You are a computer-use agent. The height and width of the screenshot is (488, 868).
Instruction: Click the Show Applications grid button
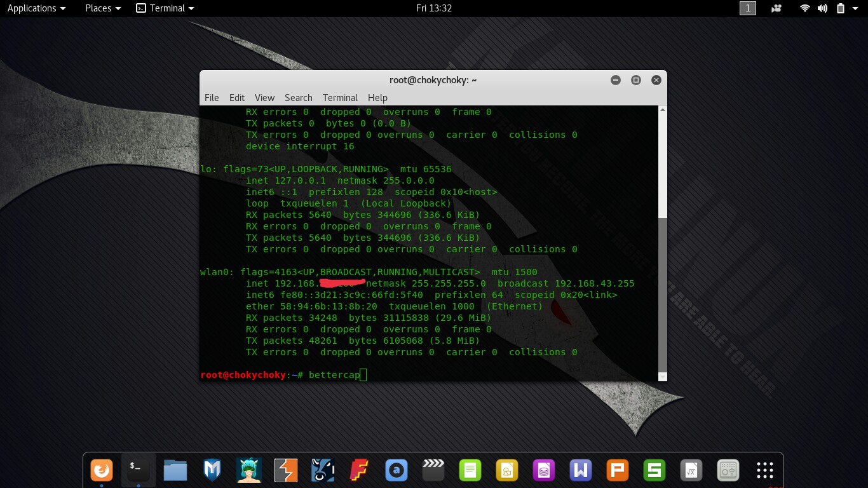(x=764, y=470)
